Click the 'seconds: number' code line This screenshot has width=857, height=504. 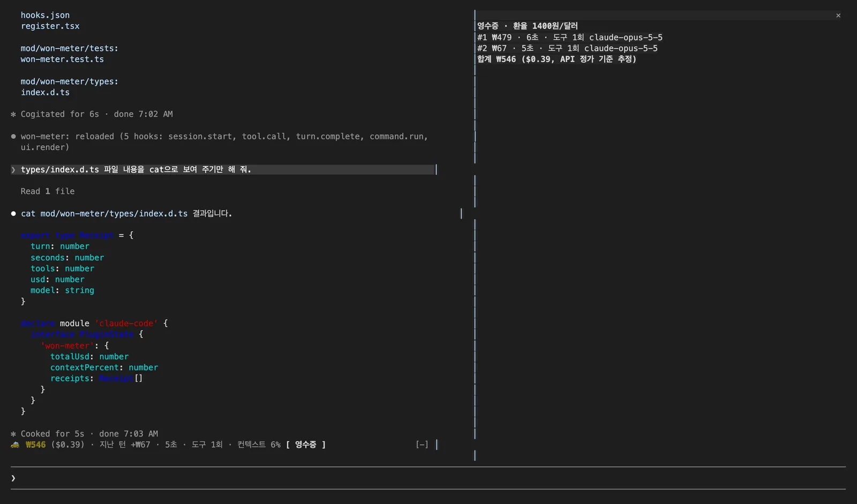click(67, 258)
